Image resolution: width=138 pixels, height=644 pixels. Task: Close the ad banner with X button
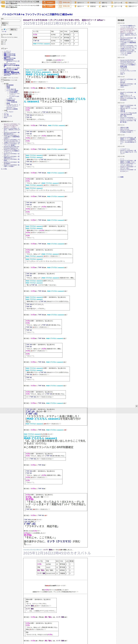[x=136, y=406]
